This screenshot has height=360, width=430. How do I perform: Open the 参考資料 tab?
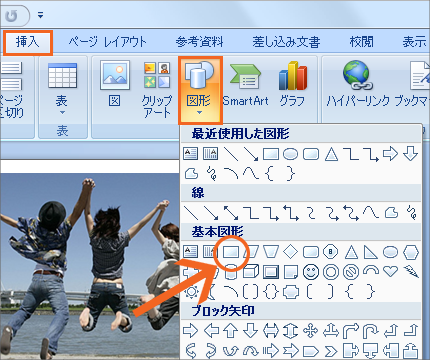click(199, 42)
